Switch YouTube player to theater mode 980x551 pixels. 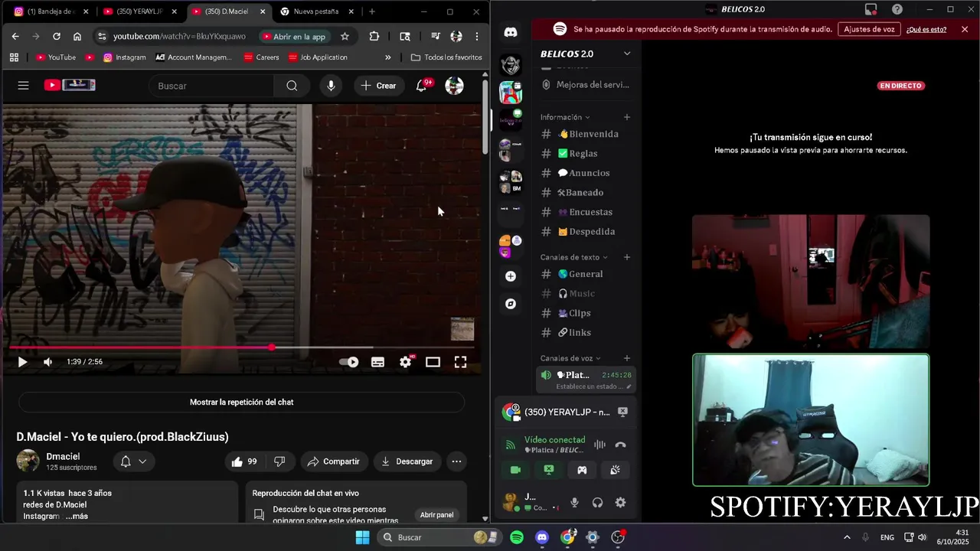[433, 362]
